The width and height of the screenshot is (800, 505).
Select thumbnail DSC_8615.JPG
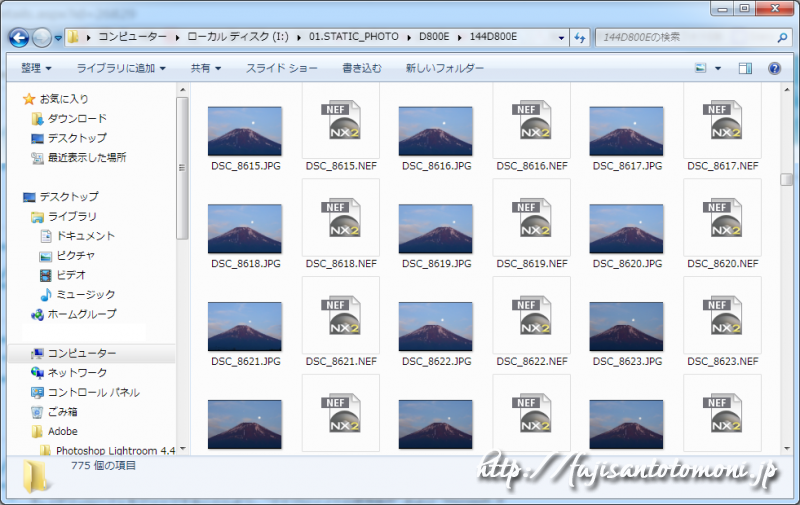coord(245,131)
